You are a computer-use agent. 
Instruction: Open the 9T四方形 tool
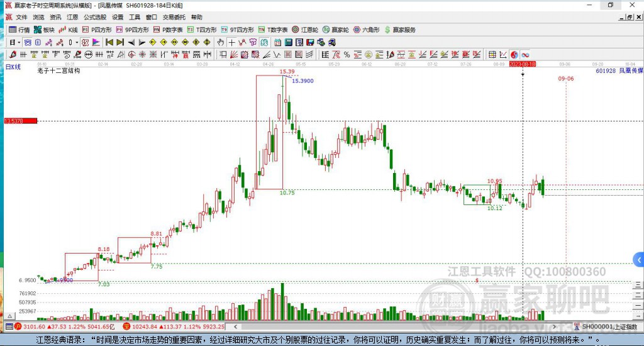(x=237, y=30)
